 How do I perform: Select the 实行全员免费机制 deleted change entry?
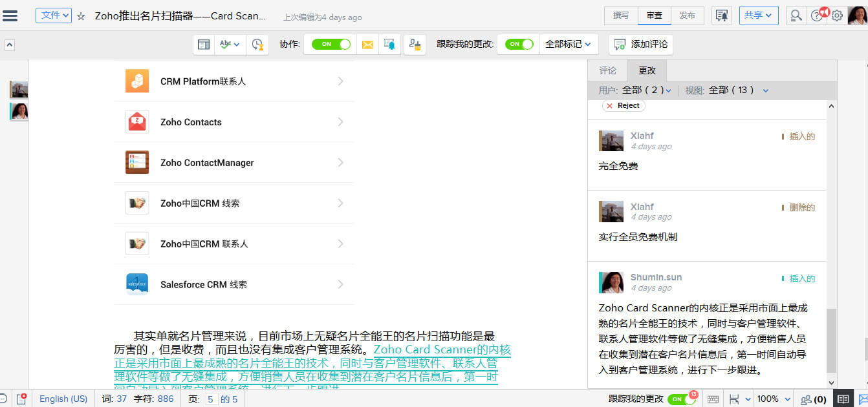[x=707, y=225]
